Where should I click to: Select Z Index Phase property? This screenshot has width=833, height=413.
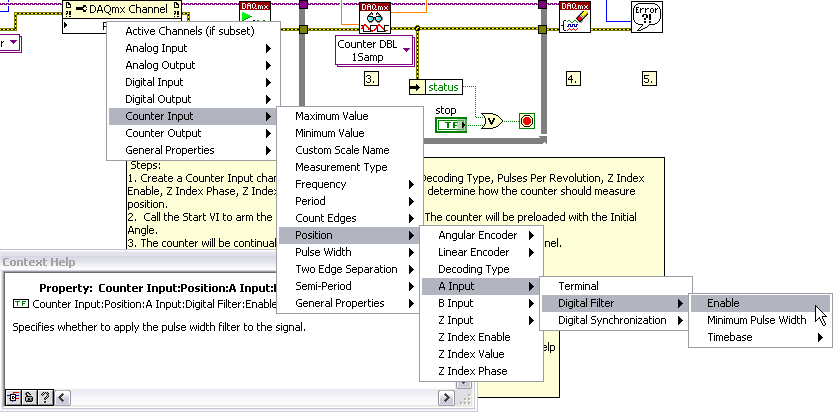(481, 371)
